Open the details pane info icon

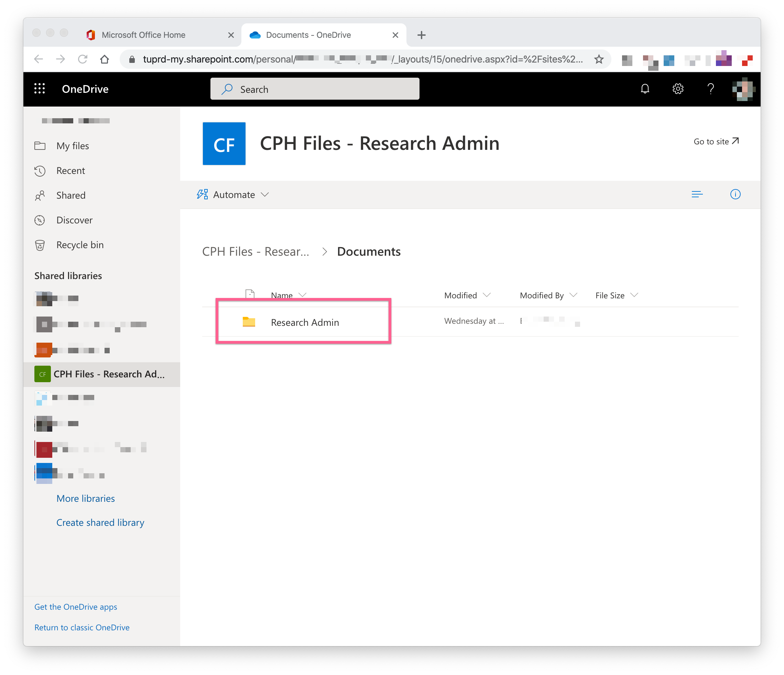[x=735, y=195]
